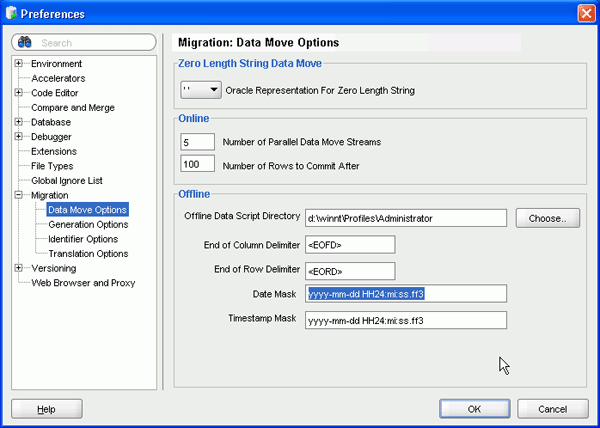Expand the Database tree node
Viewport: 600px width, 428px height.
click(19, 122)
